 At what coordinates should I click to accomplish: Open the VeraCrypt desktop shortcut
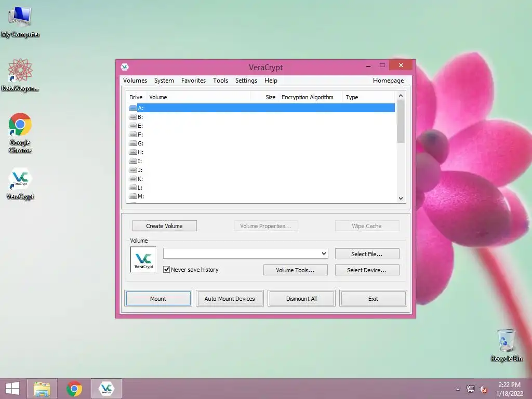tap(20, 183)
